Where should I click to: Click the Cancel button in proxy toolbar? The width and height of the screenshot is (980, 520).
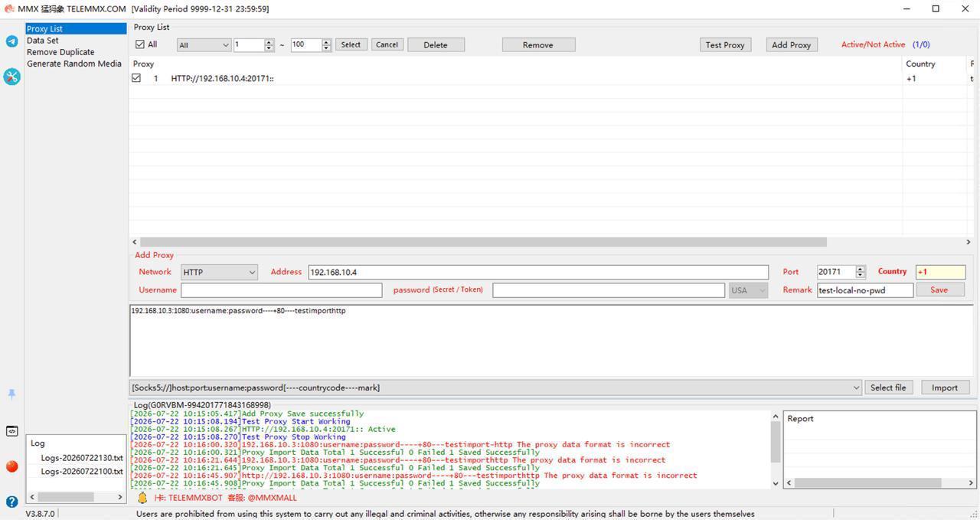click(x=387, y=44)
